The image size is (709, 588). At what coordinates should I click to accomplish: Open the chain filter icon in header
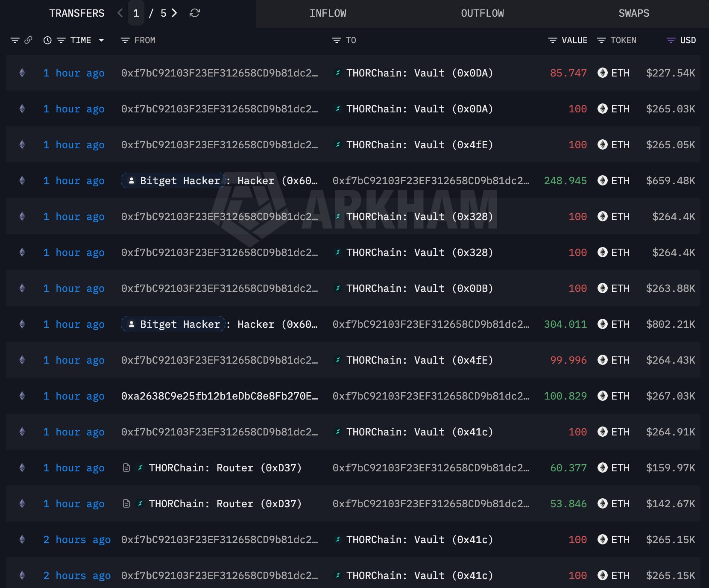(15, 40)
